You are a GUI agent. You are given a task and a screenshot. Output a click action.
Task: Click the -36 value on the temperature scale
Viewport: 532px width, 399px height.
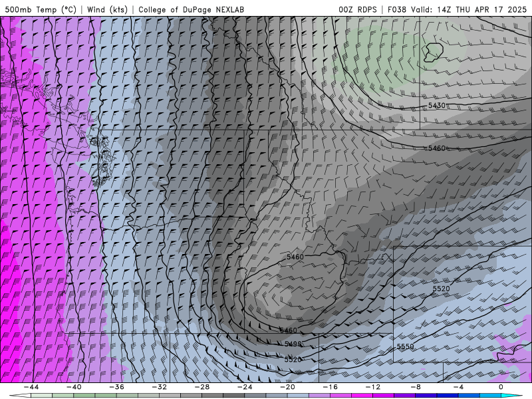(116, 387)
